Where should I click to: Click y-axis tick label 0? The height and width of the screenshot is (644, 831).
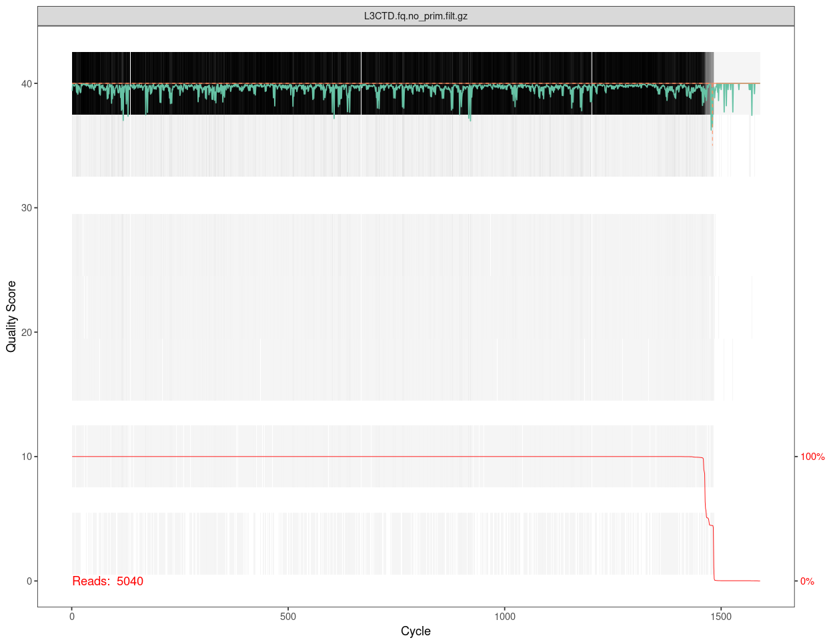pyautogui.click(x=29, y=581)
